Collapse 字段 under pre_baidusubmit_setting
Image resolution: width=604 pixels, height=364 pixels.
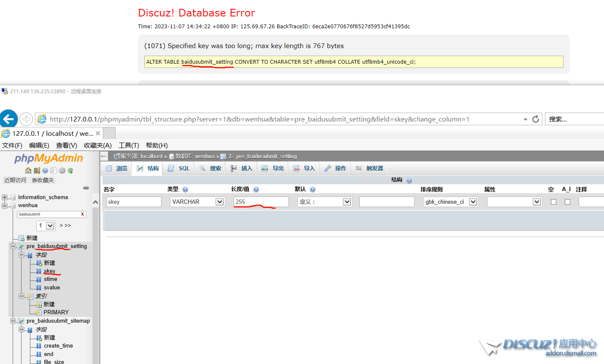22,255
